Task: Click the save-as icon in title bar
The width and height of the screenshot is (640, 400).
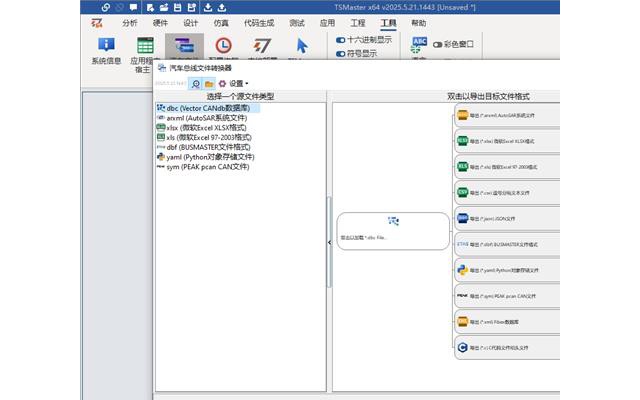Action: 192,7
